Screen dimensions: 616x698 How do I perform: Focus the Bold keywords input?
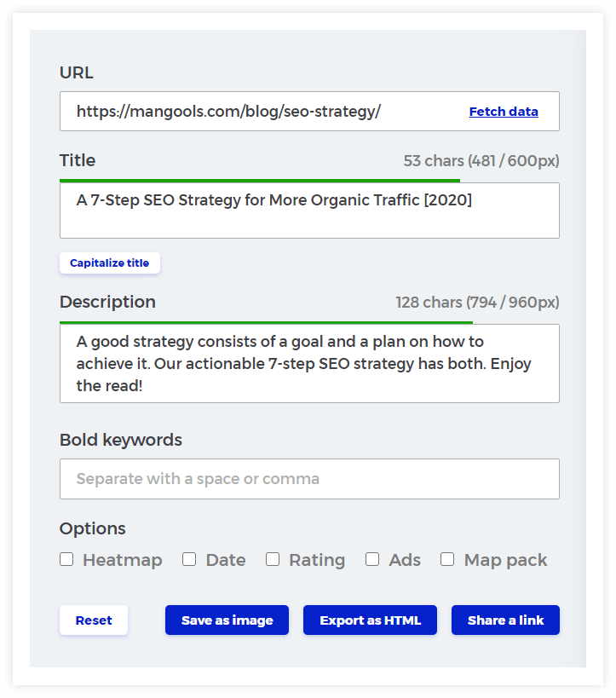pyautogui.click(x=309, y=479)
